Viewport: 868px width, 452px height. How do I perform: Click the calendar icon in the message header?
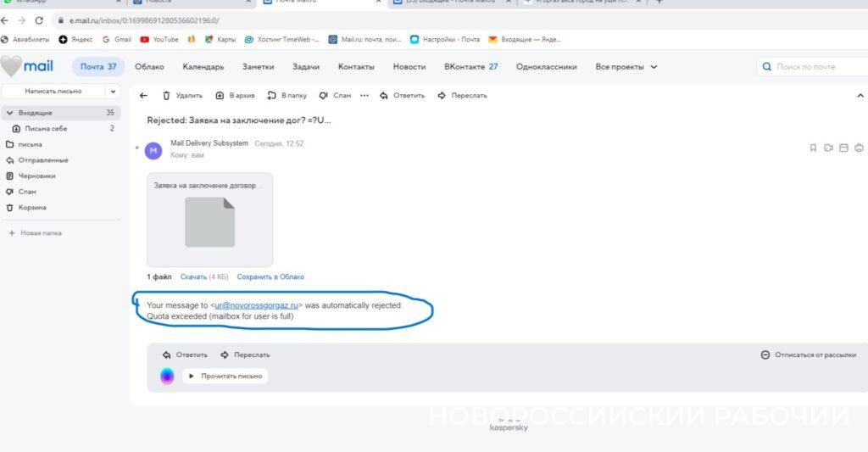coord(843,148)
